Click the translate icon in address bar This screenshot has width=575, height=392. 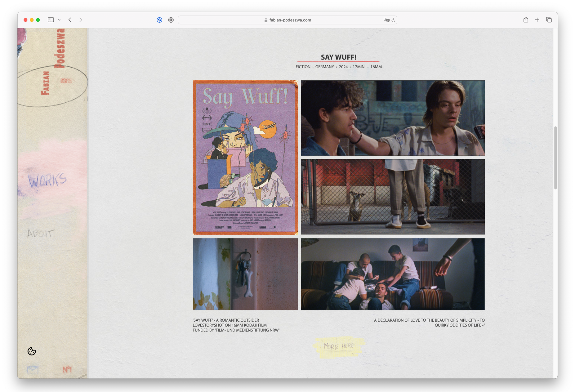pyautogui.click(x=386, y=20)
